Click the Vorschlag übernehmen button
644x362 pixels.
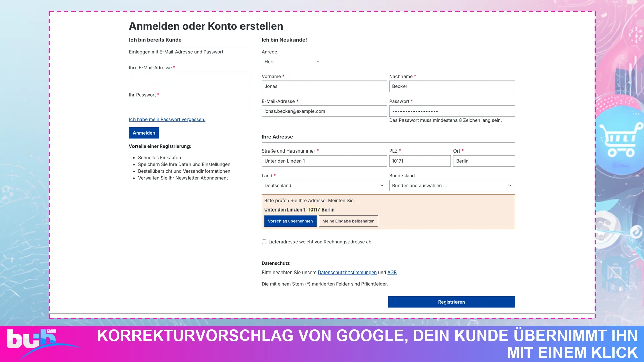click(x=290, y=221)
